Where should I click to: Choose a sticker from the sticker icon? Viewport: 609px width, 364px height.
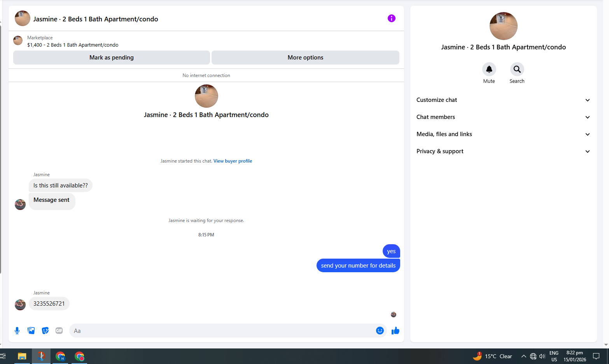(45, 331)
